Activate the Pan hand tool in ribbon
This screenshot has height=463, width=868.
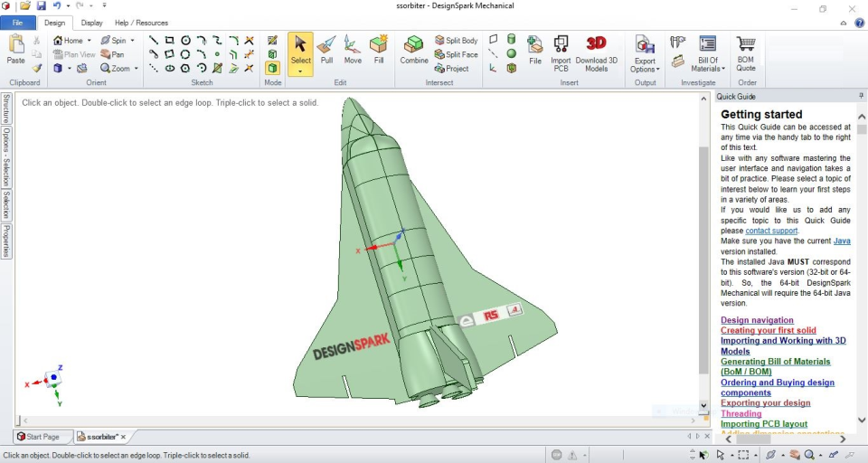112,54
